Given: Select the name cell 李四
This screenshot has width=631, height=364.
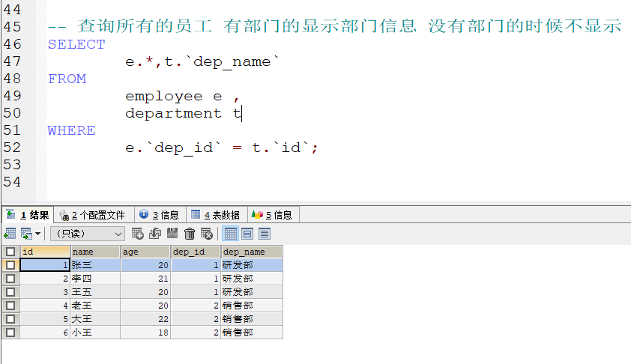Looking at the screenshot, I should 95,279.
